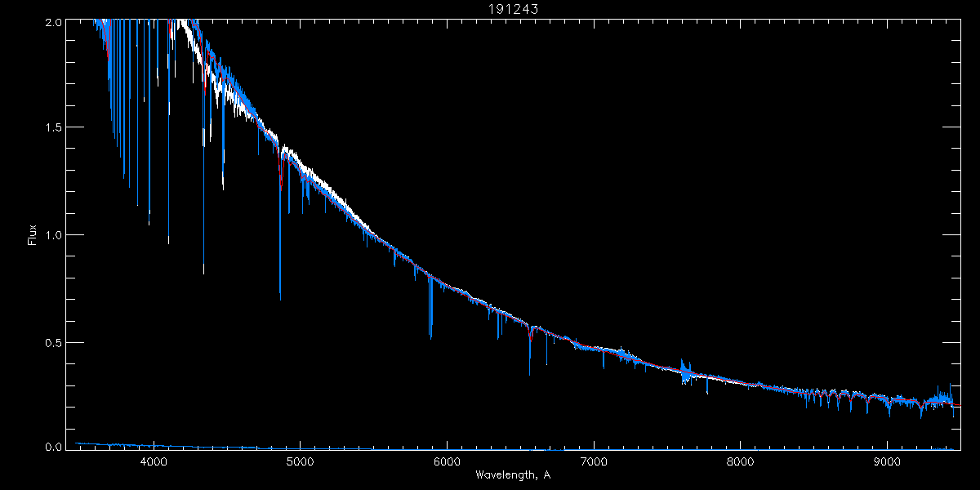The height and width of the screenshot is (490, 980).
Task: Click the 2.0 flux tick label
Action: pos(53,23)
